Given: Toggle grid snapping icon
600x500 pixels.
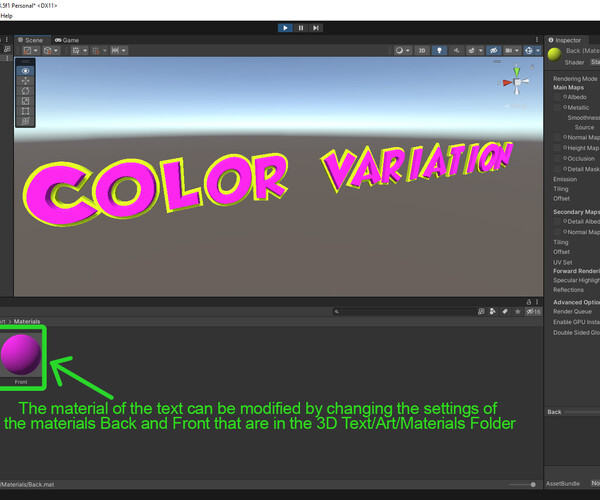Looking at the screenshot, I should tap(96, 50).
